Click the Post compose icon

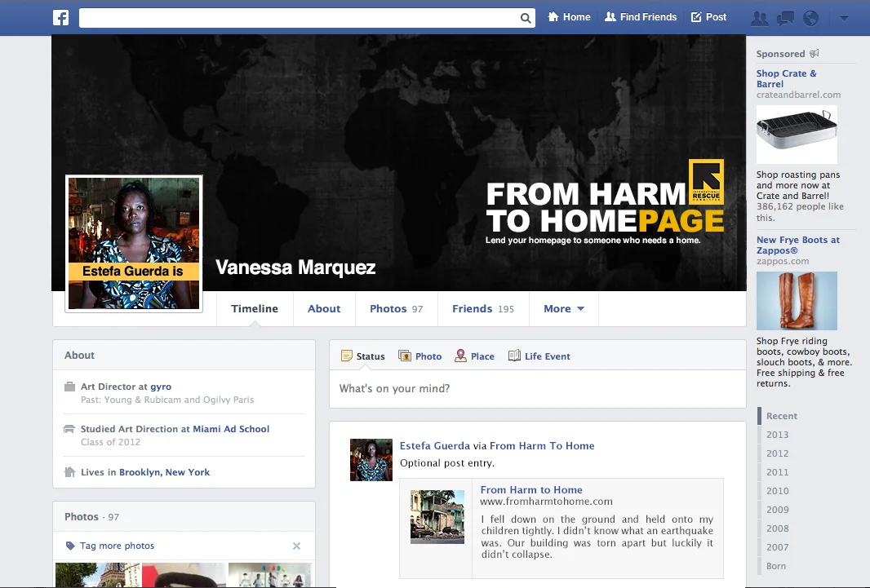(696, 17)
